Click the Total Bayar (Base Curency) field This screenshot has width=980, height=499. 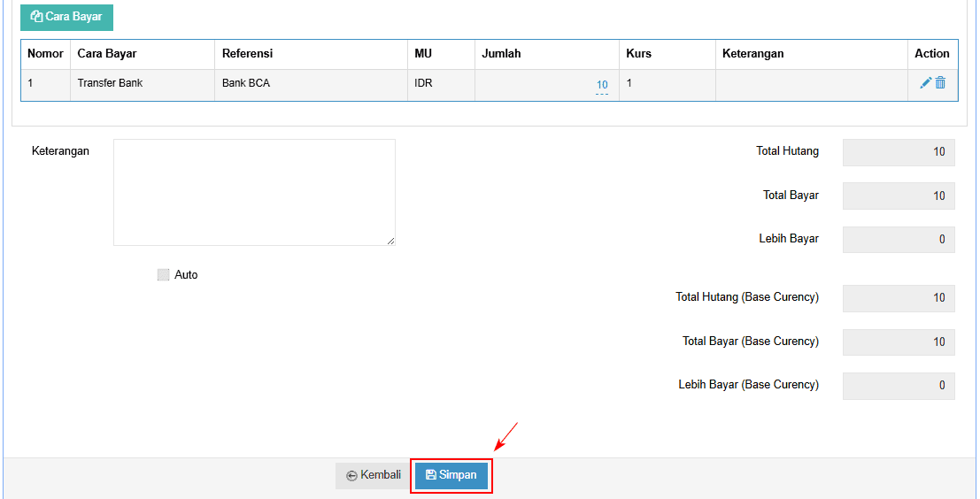[x=899, y=342]
